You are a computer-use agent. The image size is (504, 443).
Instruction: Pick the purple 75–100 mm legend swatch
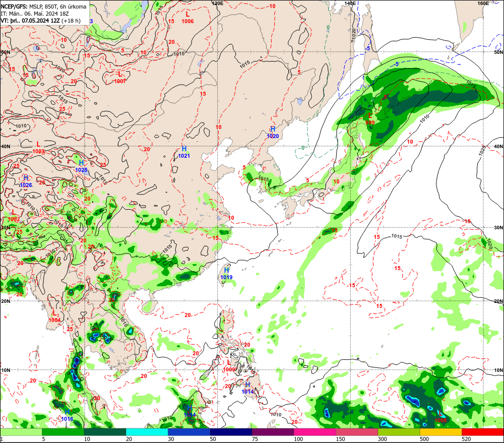click(x=273, y=432)
